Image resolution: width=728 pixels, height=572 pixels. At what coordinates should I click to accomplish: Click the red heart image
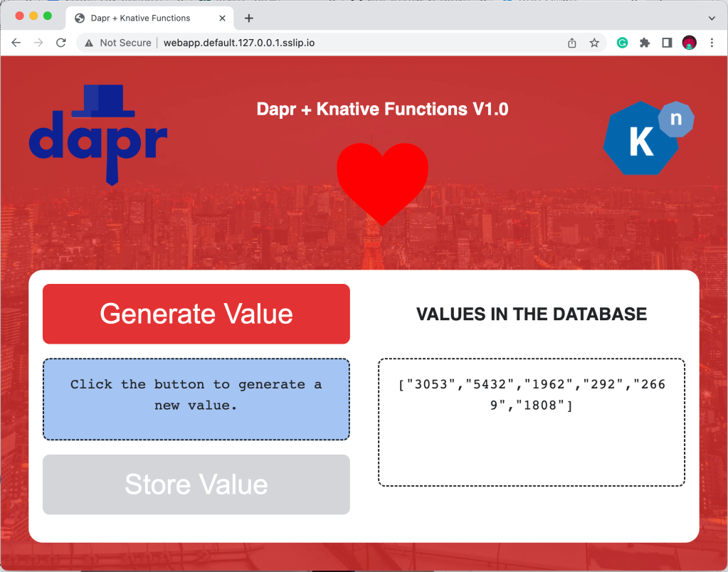click(x=382, y=184)
